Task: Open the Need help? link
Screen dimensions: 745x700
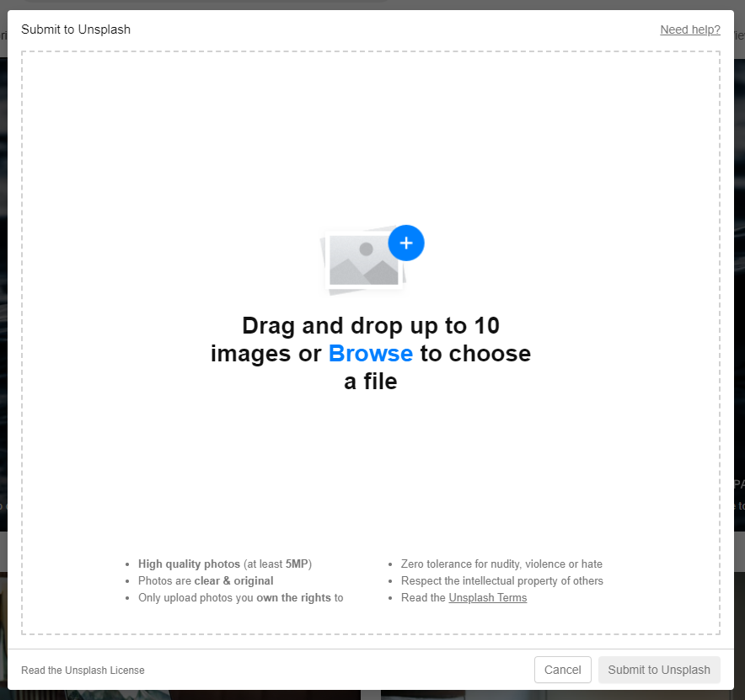Action: click(690, 29)
